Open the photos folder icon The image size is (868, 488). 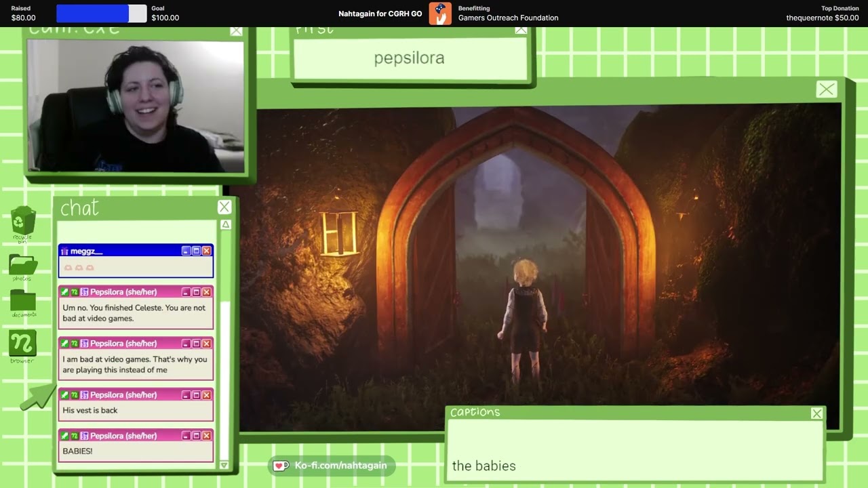coord(23,265)
